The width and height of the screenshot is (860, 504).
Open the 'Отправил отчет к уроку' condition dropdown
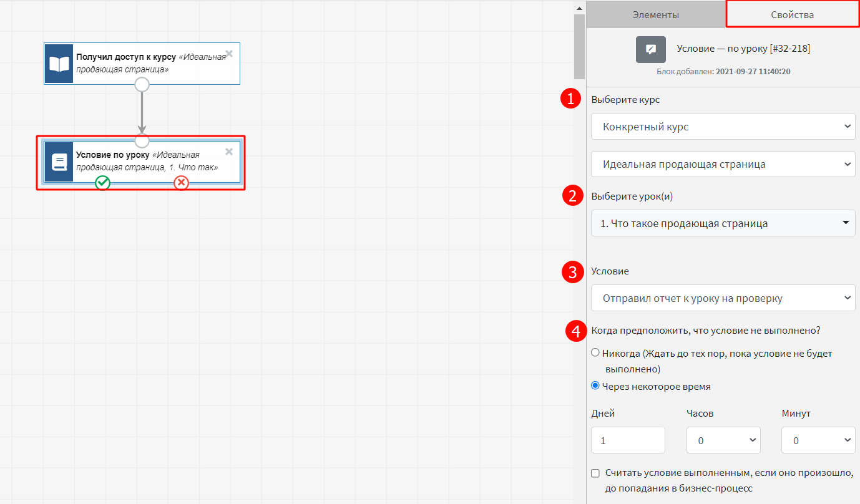pos(723,298)
